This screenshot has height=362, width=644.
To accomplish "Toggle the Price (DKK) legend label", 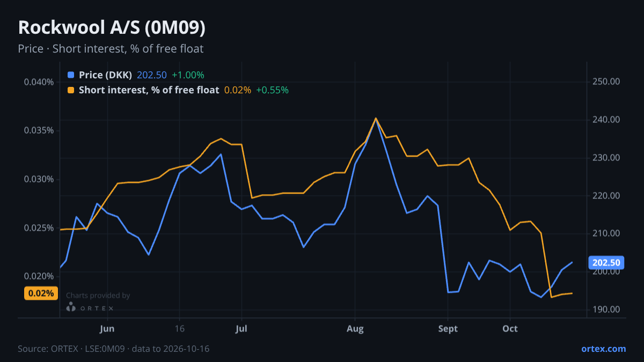I will 105,75.
